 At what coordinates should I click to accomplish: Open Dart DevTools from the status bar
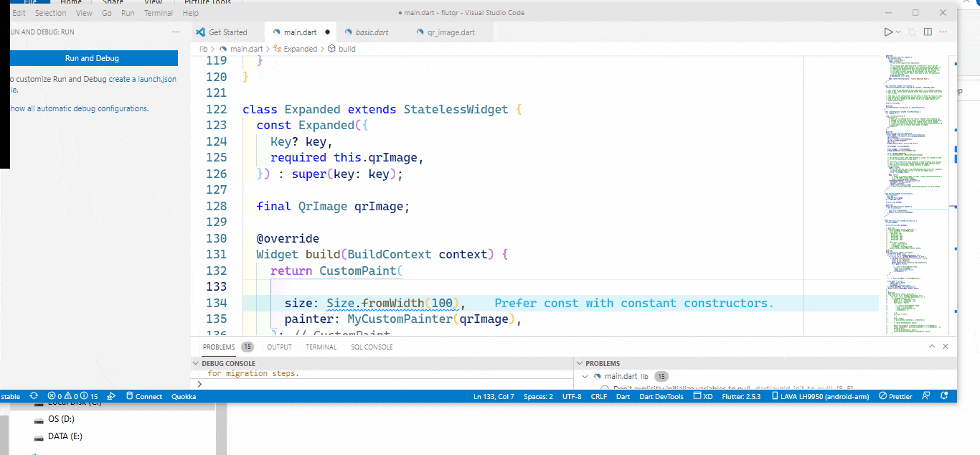pyautogui.click(x=661, y=395)
